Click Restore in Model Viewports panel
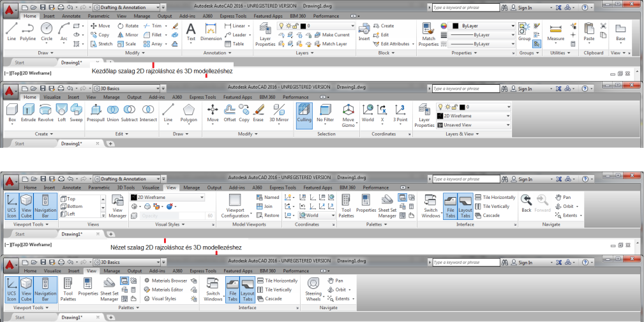The width and height of the screenshot is (644, 322). point(268,216)
